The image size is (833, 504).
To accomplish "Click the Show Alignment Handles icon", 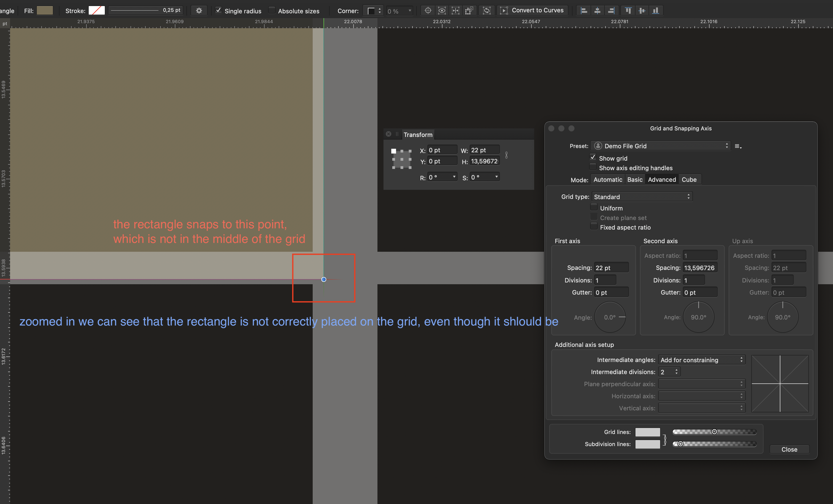I will (455, 11).
